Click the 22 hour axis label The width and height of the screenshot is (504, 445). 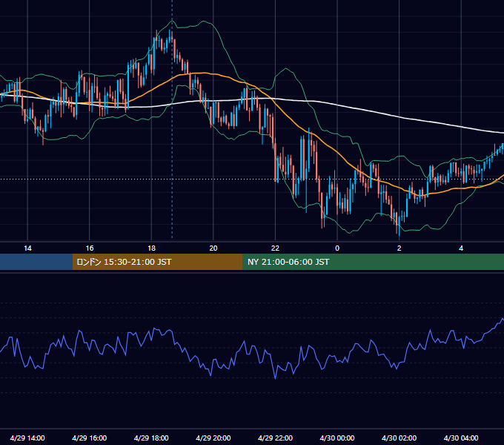tap(275, 248)
